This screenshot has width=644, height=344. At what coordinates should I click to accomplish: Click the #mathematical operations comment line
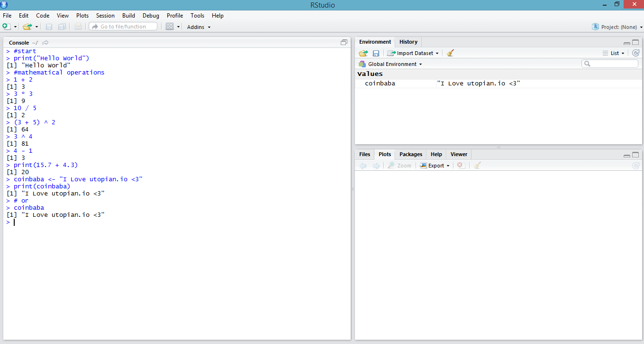tap(59, 73)
